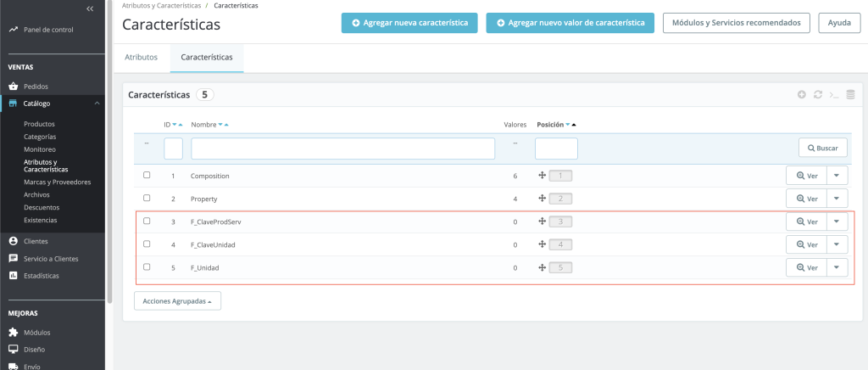
Task: View the F_ClaveProdServ feature with Ver
Action: pos(807,221)
